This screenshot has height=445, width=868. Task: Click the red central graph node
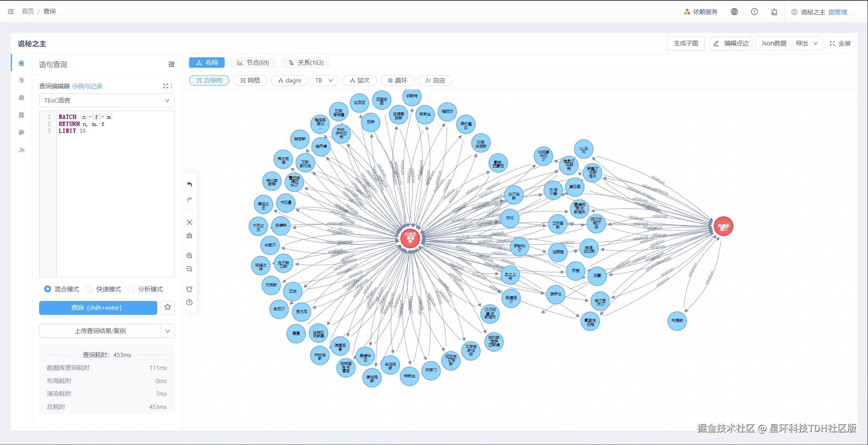tap(410, 238)
